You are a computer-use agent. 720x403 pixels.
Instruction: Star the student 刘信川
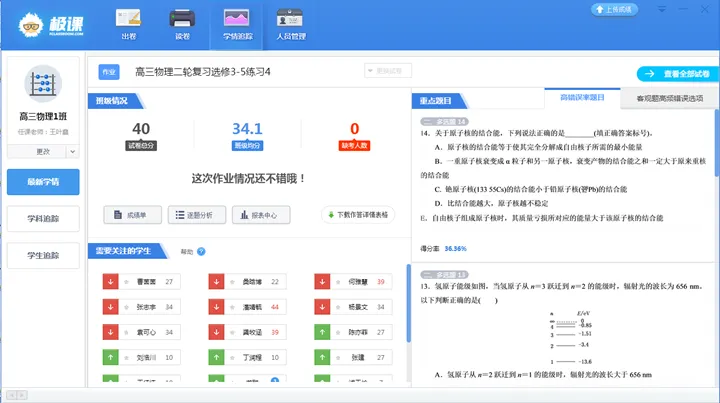point(126,358)
